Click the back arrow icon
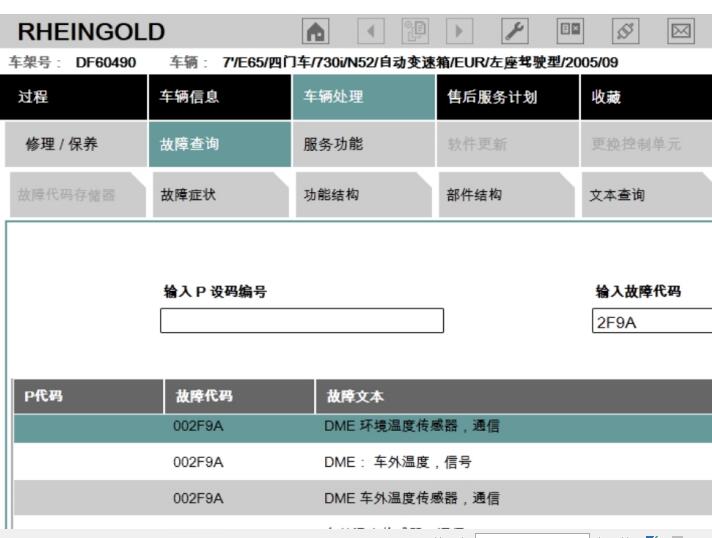The width and height of the screenshot is (712, 538). pyautogui.click(x=371, y=31)
